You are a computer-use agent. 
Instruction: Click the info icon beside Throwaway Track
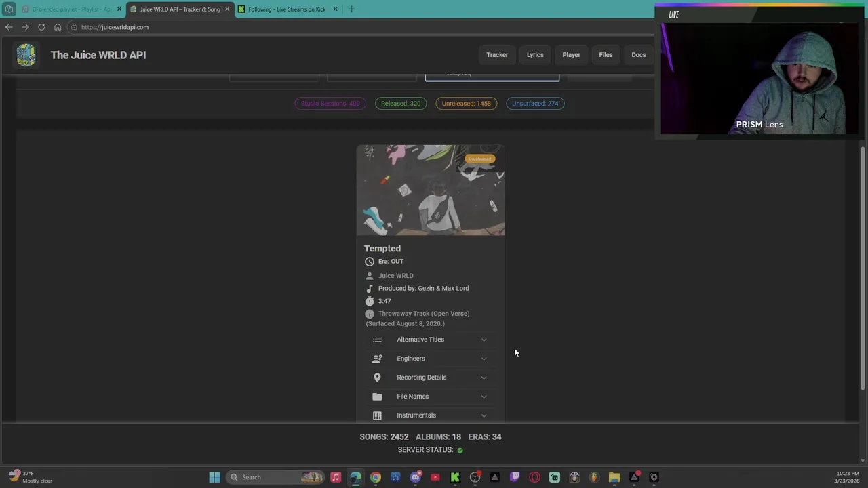(x=370, y=314)
